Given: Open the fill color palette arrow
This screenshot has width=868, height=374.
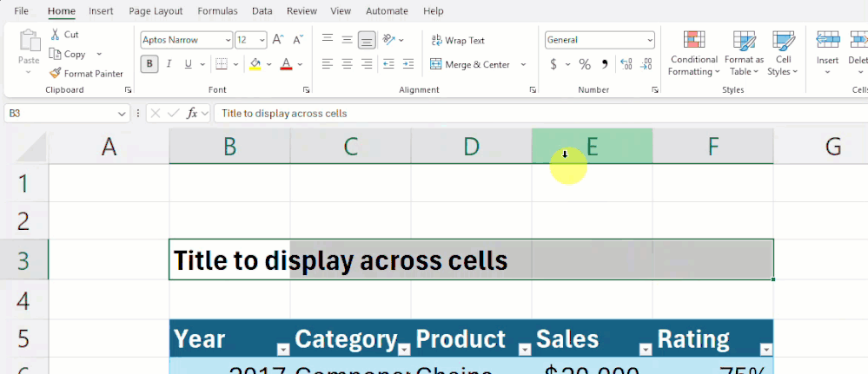Looking at the screenshot, I should click(x=269, y=64).
